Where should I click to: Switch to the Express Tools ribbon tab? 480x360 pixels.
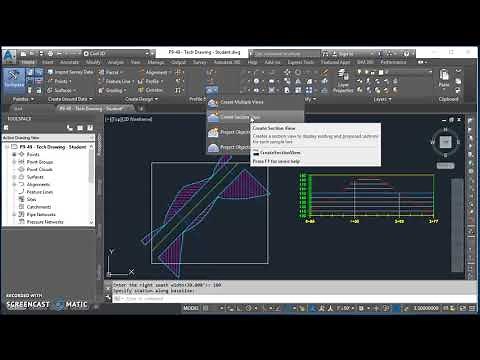[301, 62]
